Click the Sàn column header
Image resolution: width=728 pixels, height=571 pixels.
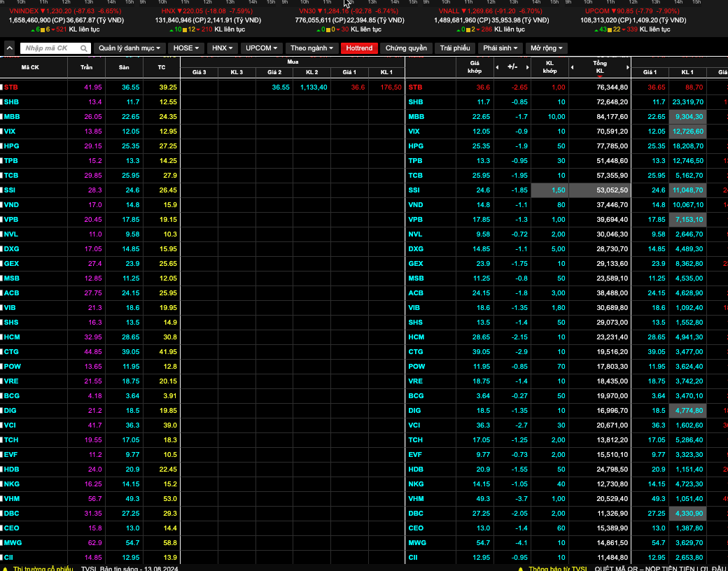coord(124,67)
